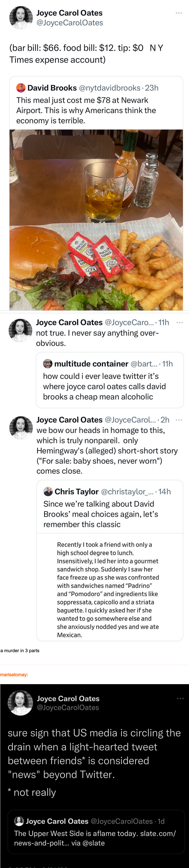This screenshot has height=868, width=189.
Task: Click Joyce Carol Oates avatar in dark tweet
Action: [21, 703]
